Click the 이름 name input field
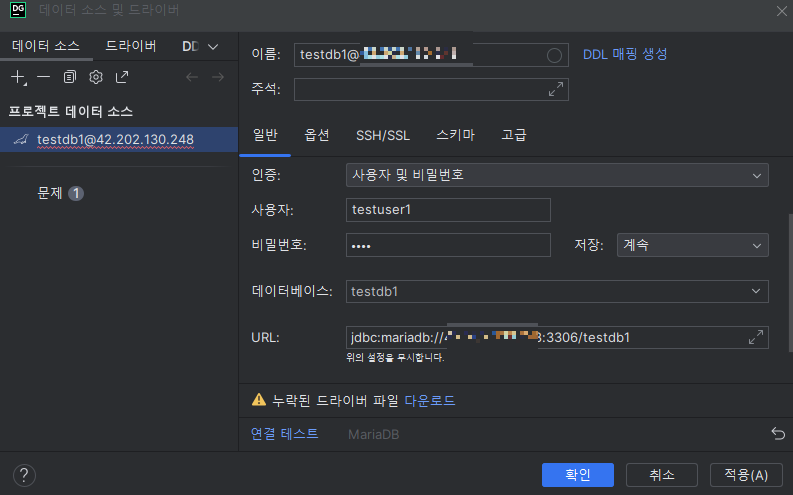 click(431, 55)
